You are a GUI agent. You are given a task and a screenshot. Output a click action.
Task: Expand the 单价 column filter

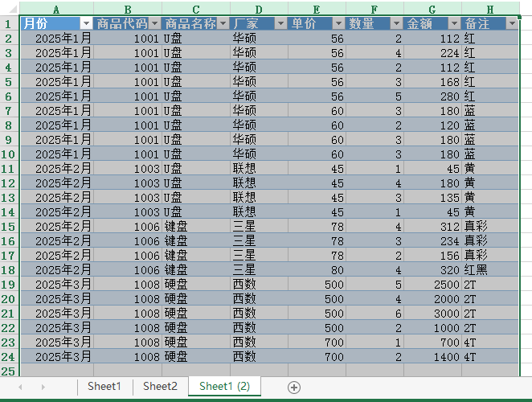pos(338,23)
